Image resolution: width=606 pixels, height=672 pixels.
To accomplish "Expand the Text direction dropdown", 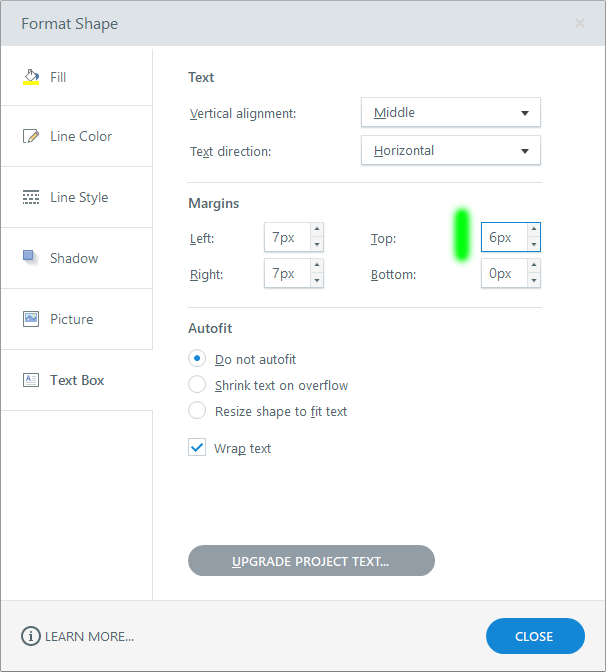I will pyautogui.click(x=450, y=151).
